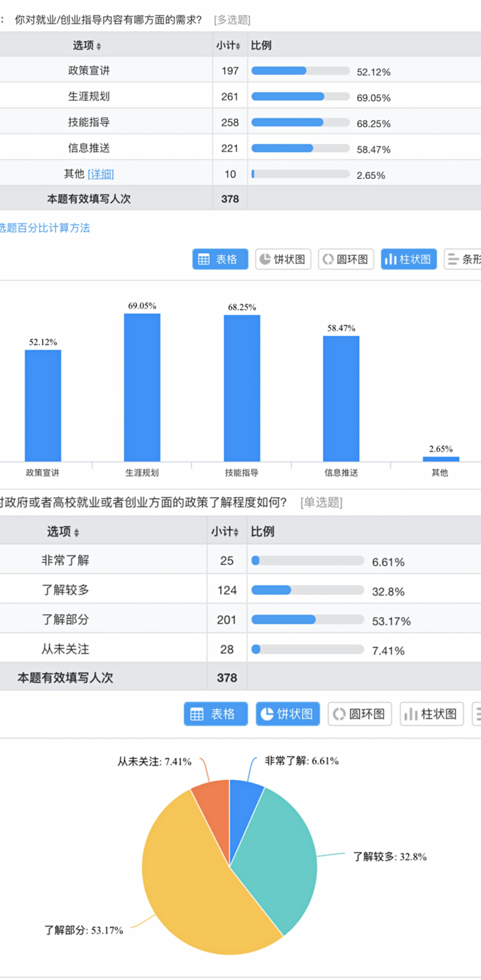Click the 非常了解: 6.61% pie label
The image size is (481, 980).
[302, 761]
